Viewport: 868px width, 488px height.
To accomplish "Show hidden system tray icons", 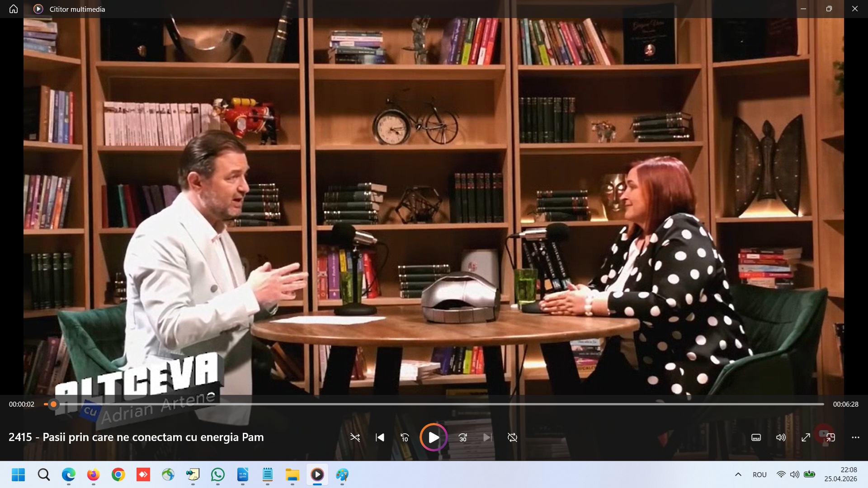I will point(738,474).
